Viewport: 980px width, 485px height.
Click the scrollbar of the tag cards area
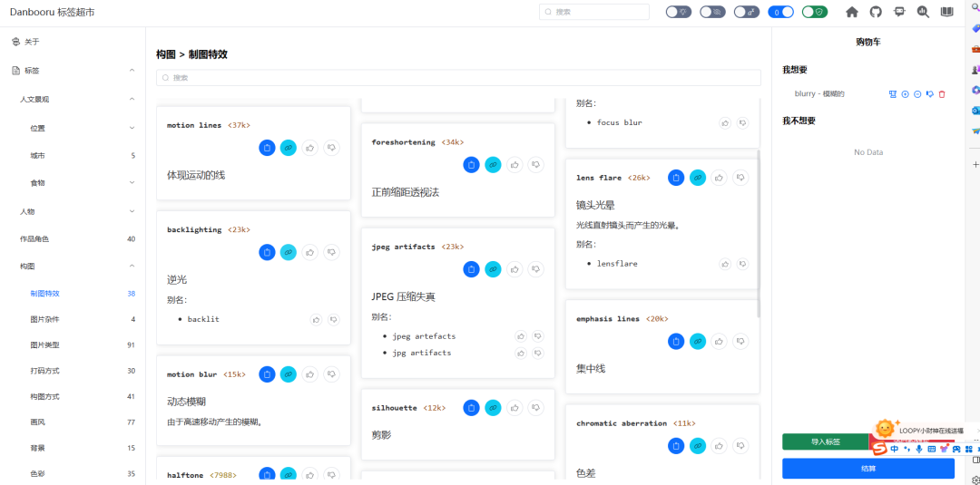[x=759, y=233]
